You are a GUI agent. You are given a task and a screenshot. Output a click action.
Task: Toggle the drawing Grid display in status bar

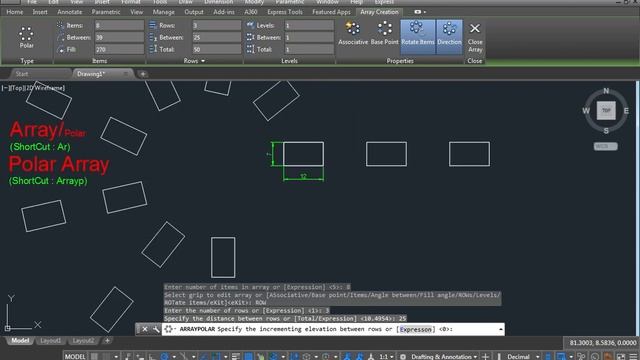(94, 356)
